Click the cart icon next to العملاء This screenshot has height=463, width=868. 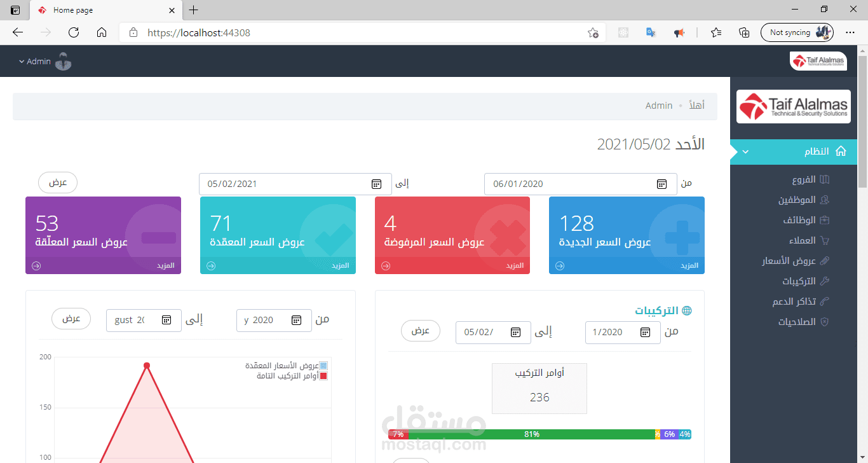coord(825,240)
